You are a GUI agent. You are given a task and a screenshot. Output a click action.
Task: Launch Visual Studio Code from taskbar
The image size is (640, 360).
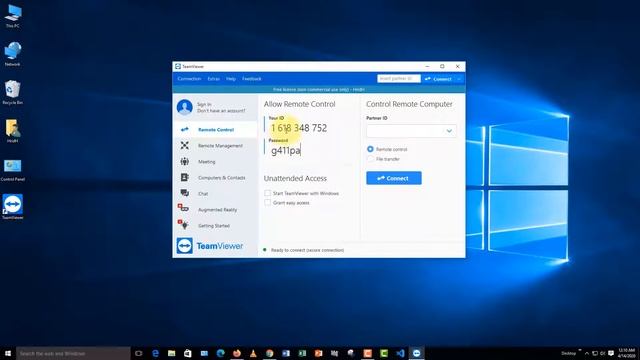click(400, 353)
